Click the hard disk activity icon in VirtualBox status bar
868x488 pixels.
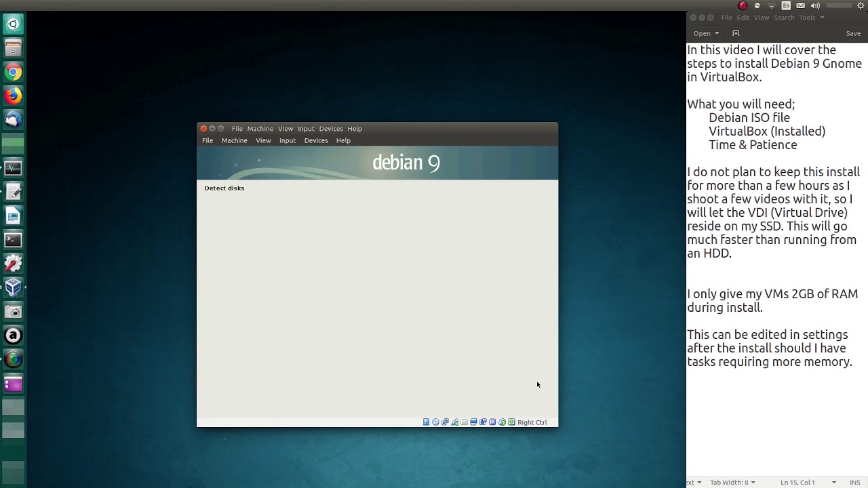pos(426,422)
